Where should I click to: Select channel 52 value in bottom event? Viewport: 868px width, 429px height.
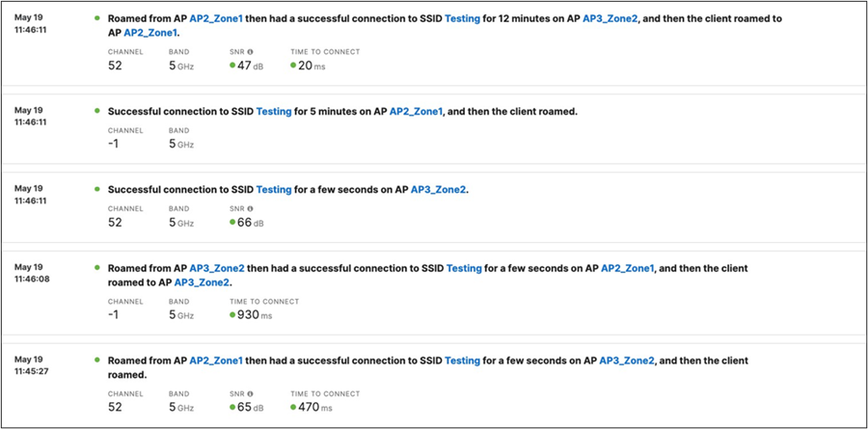[x=115, y=408]
